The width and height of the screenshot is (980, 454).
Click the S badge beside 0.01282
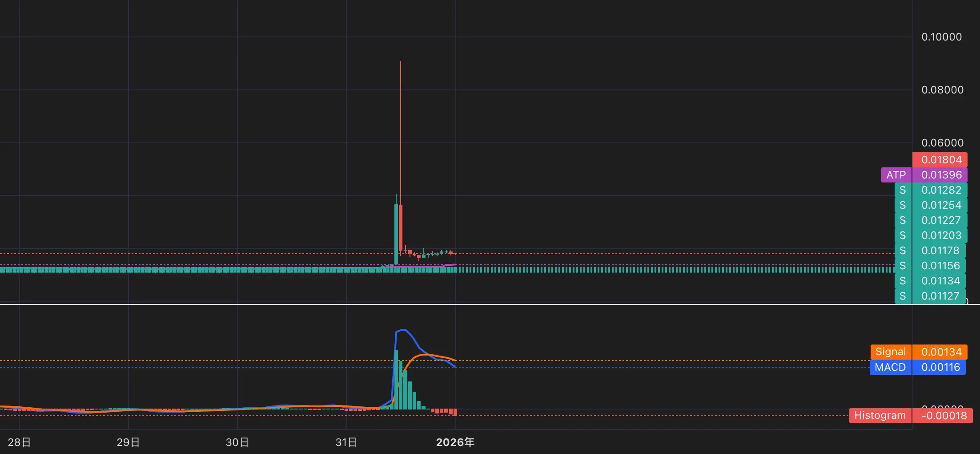(903, 190)
